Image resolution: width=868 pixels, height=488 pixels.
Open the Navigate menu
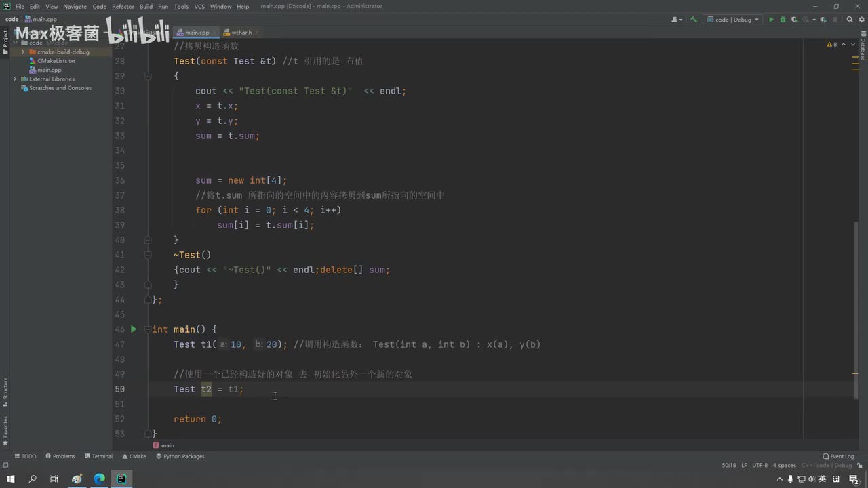click(x=75, y=6)
